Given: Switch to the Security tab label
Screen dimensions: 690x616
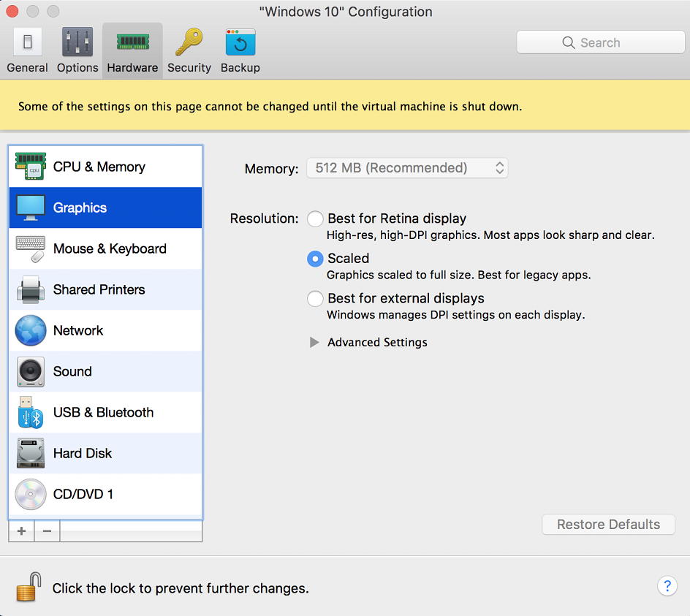Looking at the screenshot, I should [189, 68].
